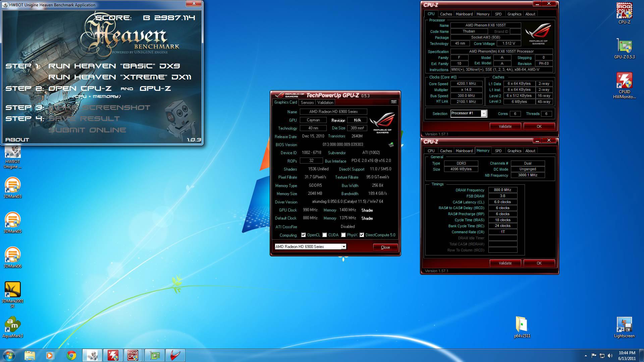The width and height of the screenshot is (644, 362).
Task: Click the CPU-Z Specification text field
Action: click(501, 52)
